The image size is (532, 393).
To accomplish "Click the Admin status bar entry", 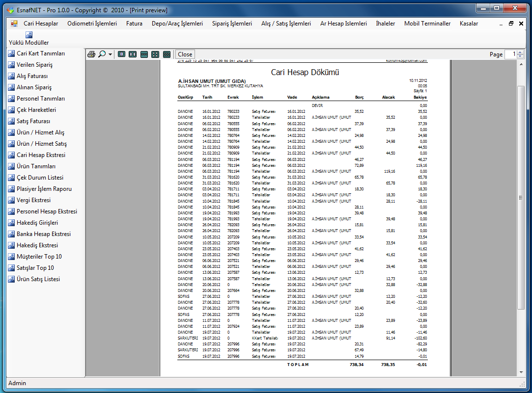I will pyautogui.click(x=17, y=383).
